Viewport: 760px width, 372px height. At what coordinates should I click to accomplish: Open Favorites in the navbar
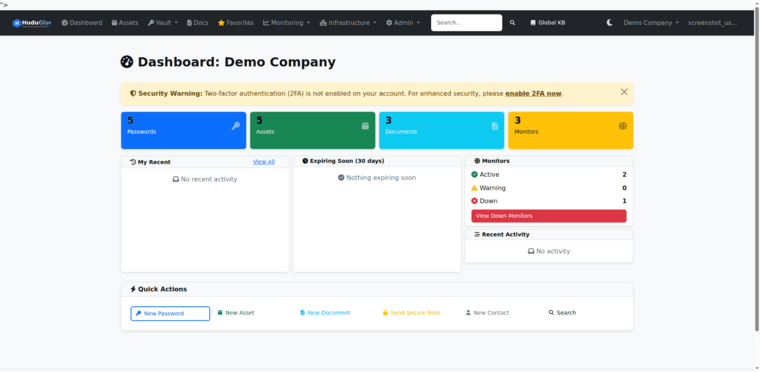[236, 23]
